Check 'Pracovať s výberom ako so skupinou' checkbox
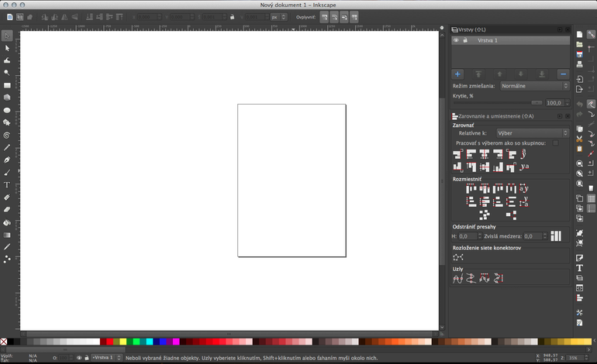Image resolution: width=597 pixels, height=364 pixels. [x=555, y=143]
